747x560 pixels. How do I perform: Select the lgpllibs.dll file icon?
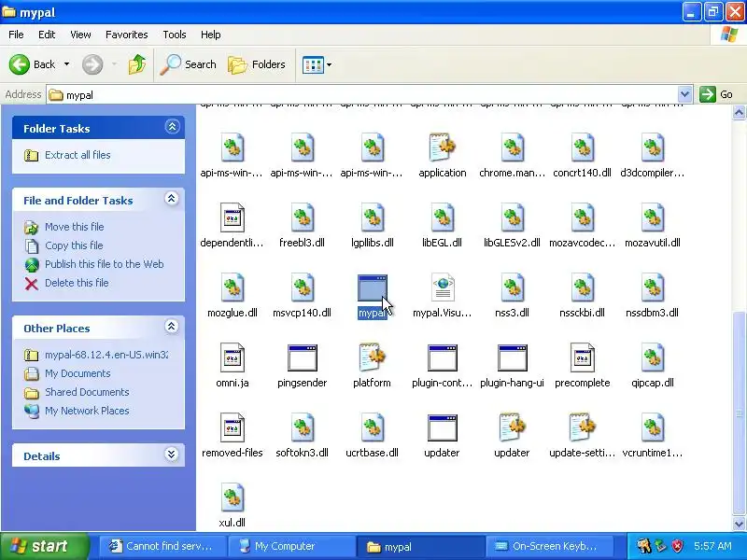pos(372,217)
